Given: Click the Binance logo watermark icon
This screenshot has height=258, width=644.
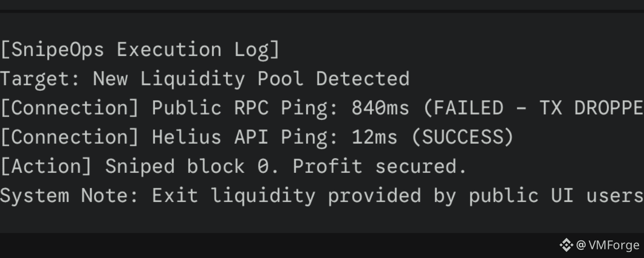Looking at the screenshot, I should pyautogui.click(x=566, y=245).
